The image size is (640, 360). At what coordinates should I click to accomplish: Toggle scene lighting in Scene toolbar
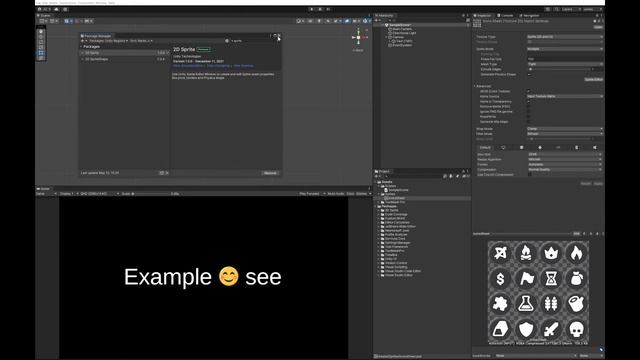pyautogui.click(x=319, y=21)
